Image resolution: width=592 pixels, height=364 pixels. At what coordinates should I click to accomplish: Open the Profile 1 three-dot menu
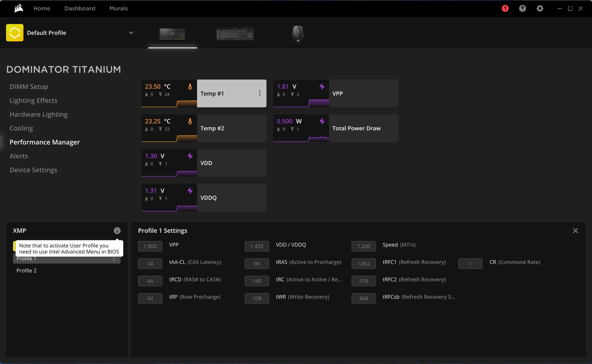pos(114,259)
